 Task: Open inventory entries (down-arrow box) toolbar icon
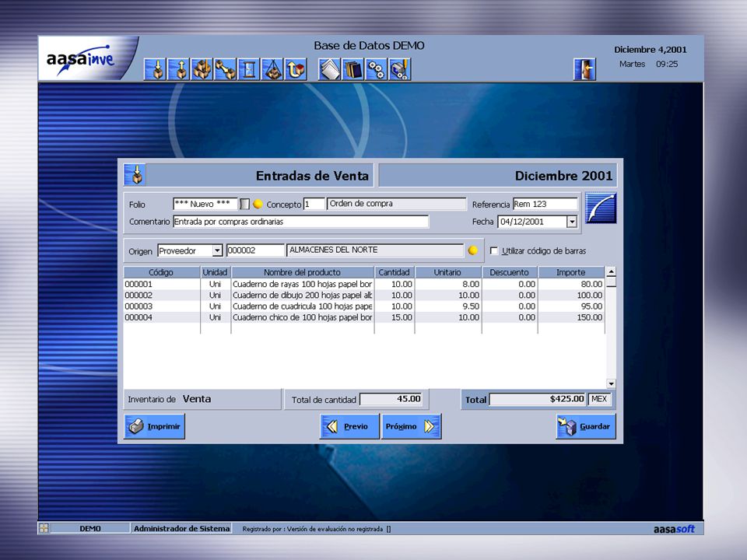[156, 69]
